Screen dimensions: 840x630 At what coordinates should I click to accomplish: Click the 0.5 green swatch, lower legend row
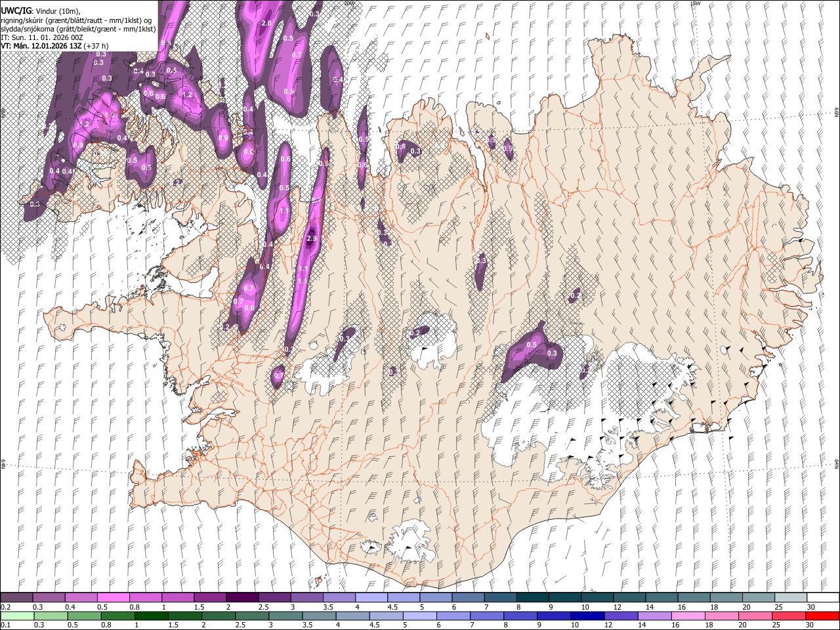(x=84, y=616)
